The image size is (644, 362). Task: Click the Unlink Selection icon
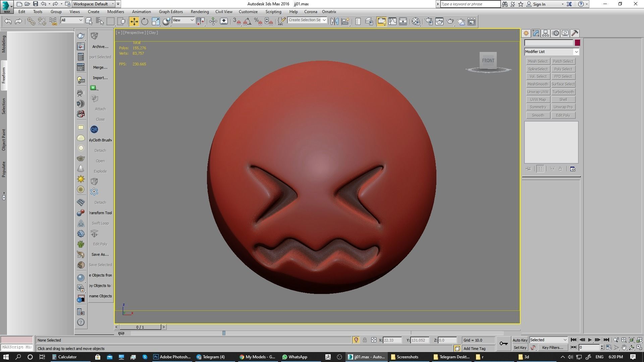pos(42,21)
